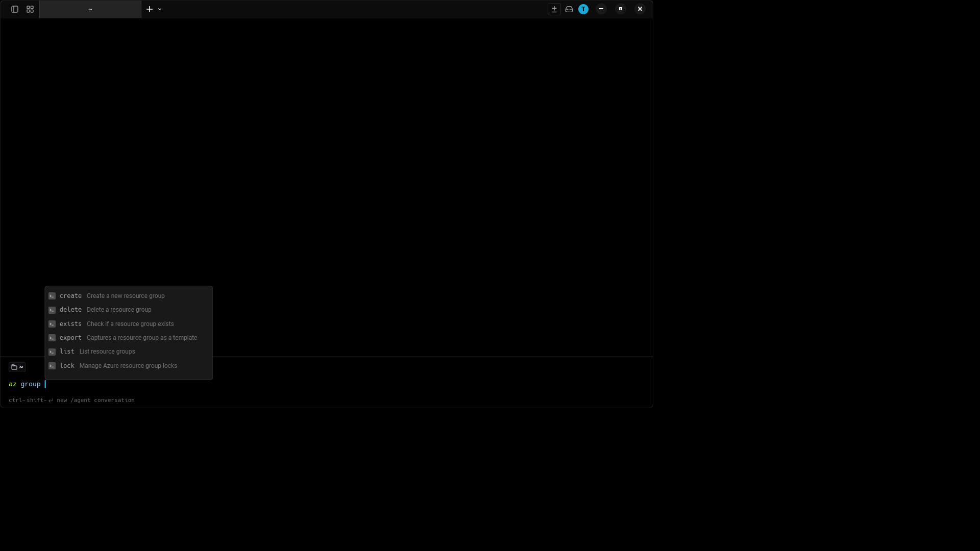Open the inbox notifications icon

[x=569, y=9]
